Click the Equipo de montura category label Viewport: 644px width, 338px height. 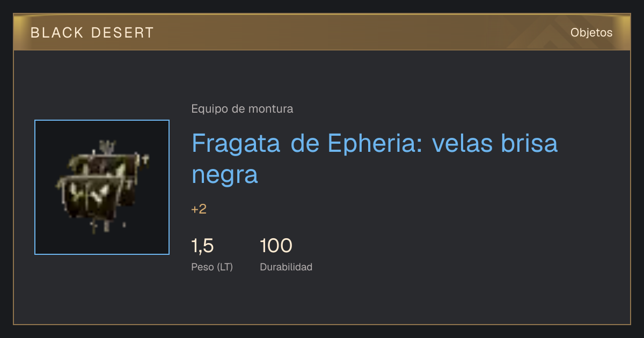pos(242,109)
